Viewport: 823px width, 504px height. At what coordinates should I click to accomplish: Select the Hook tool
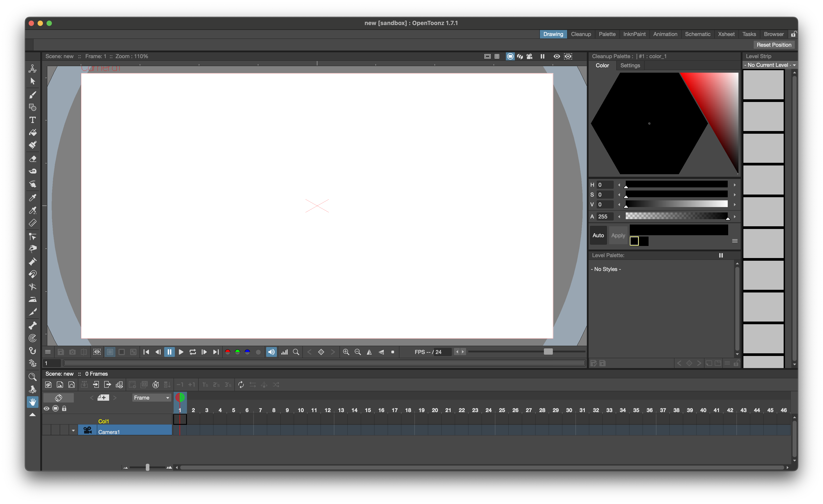click(x=32, y=351)
